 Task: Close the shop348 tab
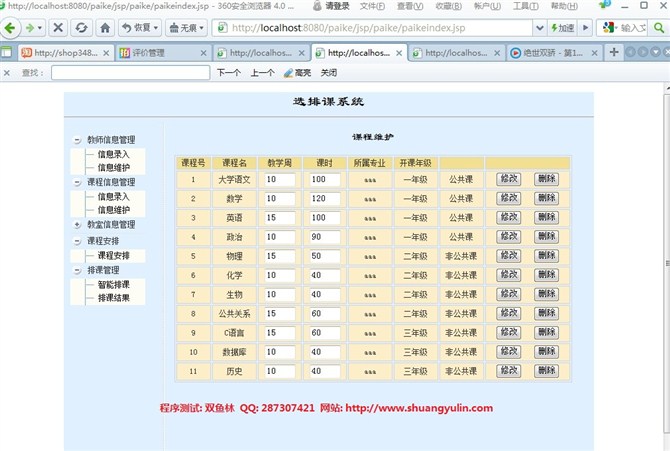(106, 53)
